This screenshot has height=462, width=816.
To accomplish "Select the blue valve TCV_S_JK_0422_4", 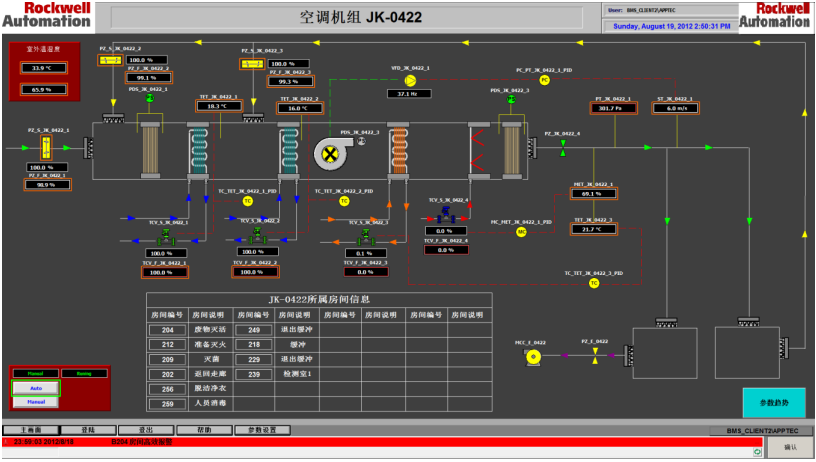I will click(x=444, y=213).
